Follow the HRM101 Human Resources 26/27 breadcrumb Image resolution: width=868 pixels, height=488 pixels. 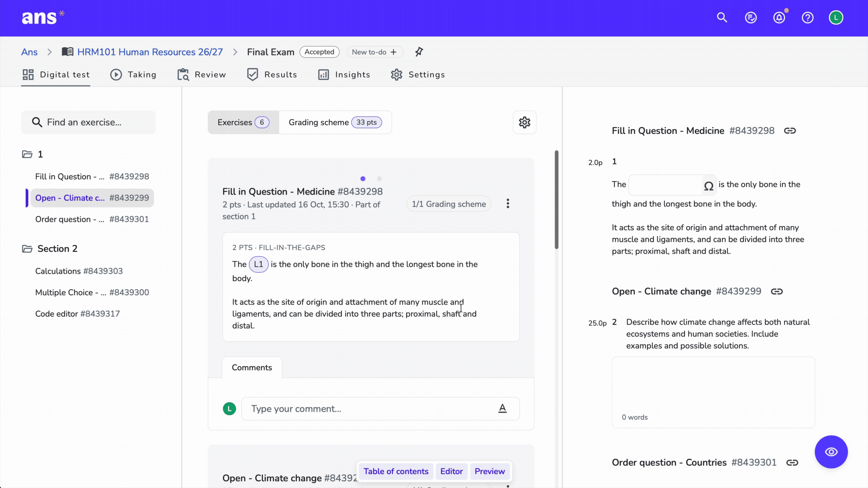click(x=150, y=52)
